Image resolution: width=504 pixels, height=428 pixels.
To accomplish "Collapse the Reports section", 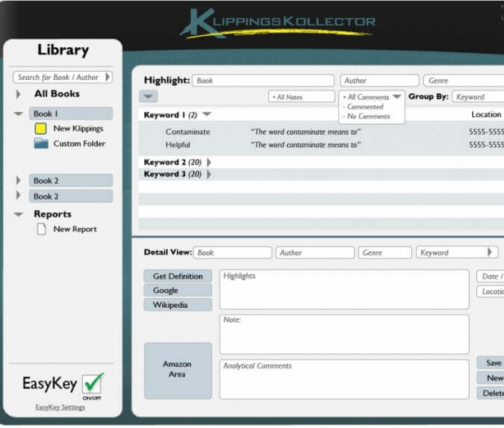I will point(19,214).
